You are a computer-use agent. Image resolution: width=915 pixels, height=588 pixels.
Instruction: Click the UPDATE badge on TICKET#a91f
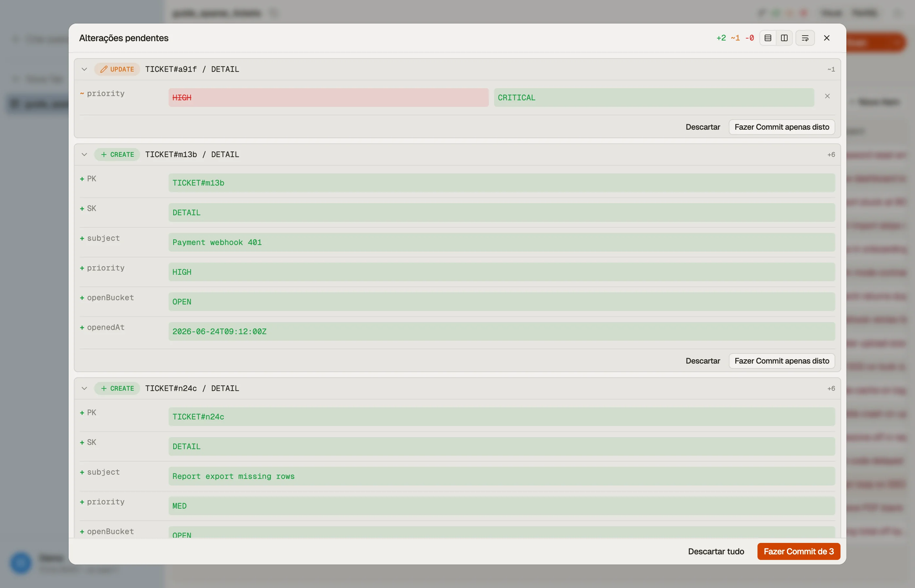pos(117,69)
